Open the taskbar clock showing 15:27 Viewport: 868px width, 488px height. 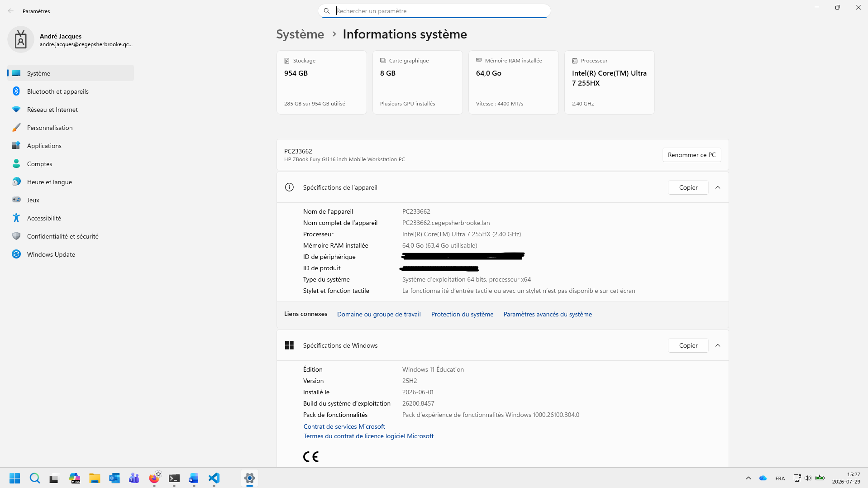pos(846,478)
